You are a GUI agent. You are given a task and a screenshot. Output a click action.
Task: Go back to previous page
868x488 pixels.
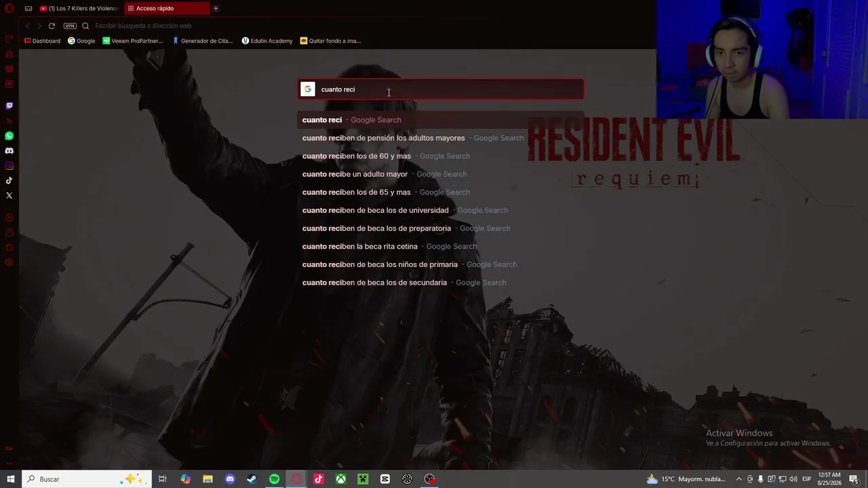coord(28,26)
